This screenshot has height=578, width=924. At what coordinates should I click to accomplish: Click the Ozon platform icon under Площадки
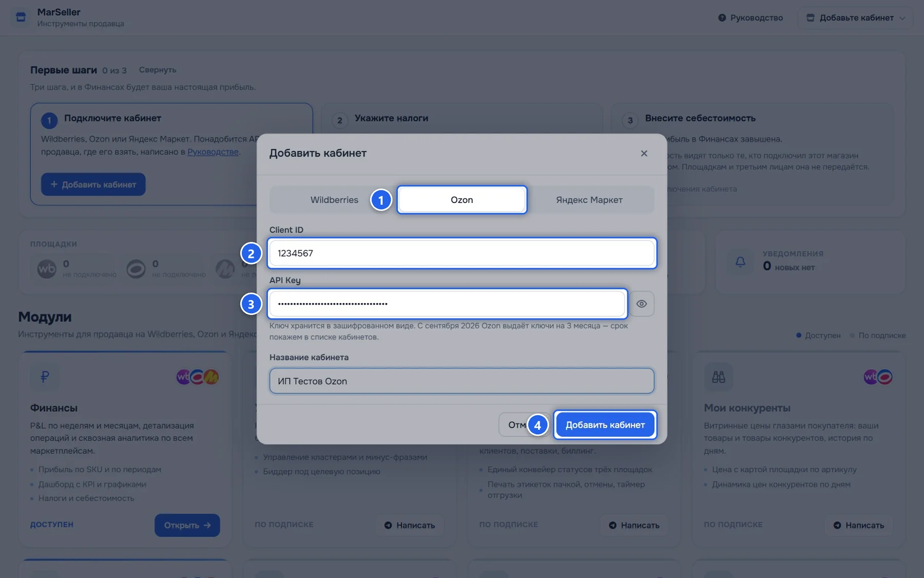click(x=136, y=269)
